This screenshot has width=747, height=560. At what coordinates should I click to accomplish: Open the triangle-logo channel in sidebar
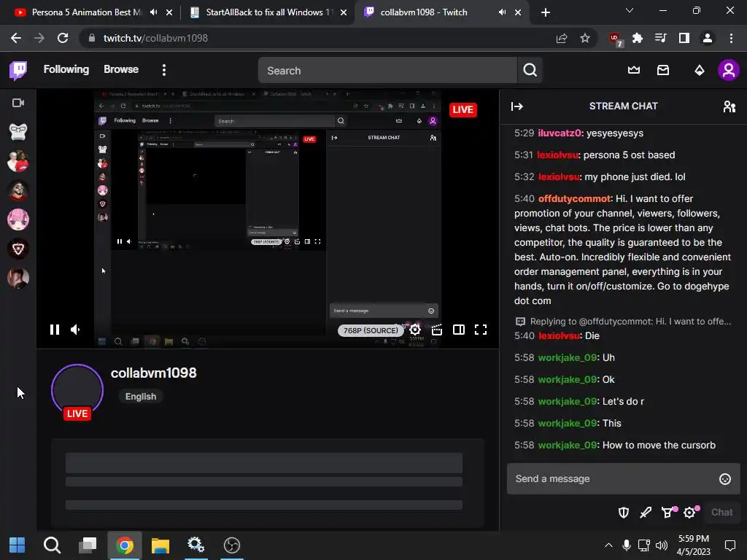pyautogui.click(x=18, y=249)
